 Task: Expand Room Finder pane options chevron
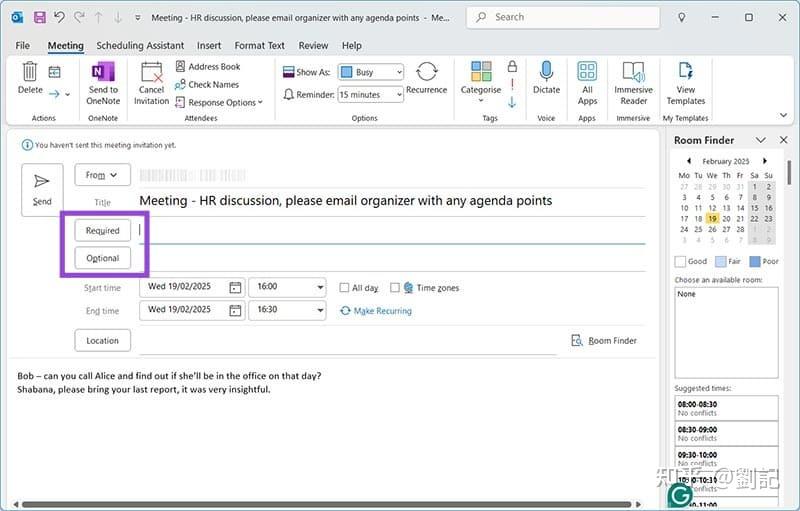761,140
